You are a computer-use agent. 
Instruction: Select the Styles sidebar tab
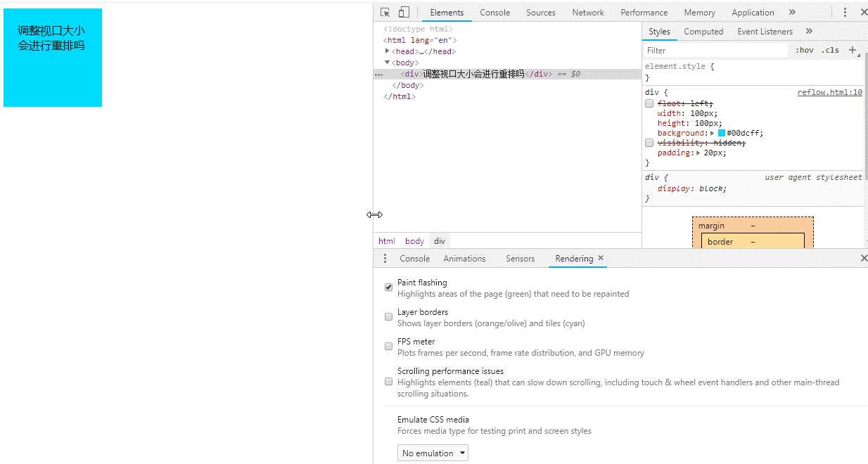(659, 32)
